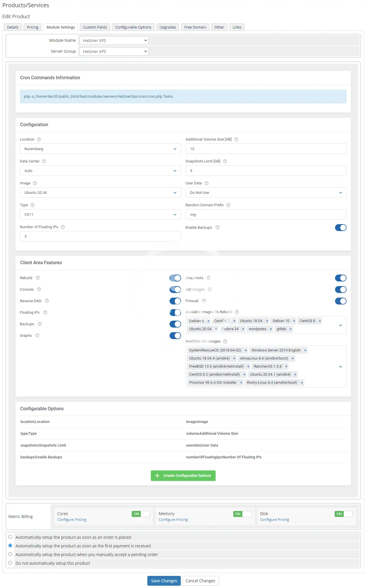Remove the Debian 10 tag
This screenshot has width=367, height=588.
[294, 321]
